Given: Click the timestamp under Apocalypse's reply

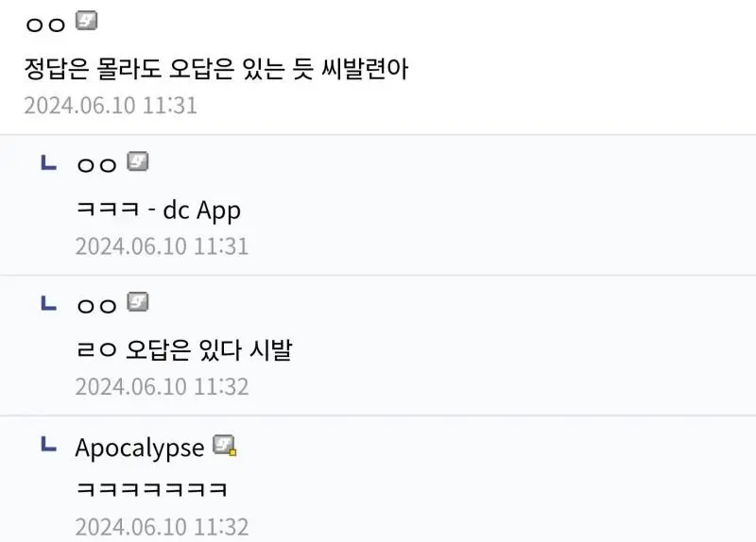Looking at the screenshot, I should click(x=162, y=527).
